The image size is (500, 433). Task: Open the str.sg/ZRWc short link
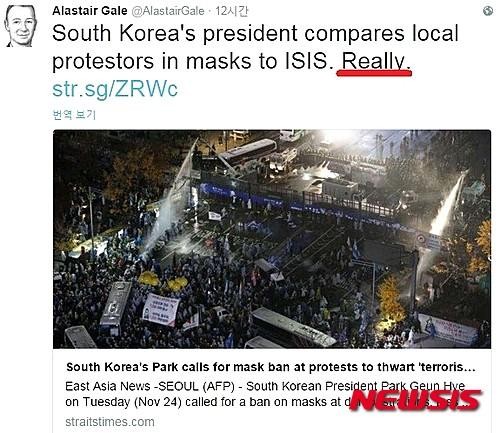[115, 89]
